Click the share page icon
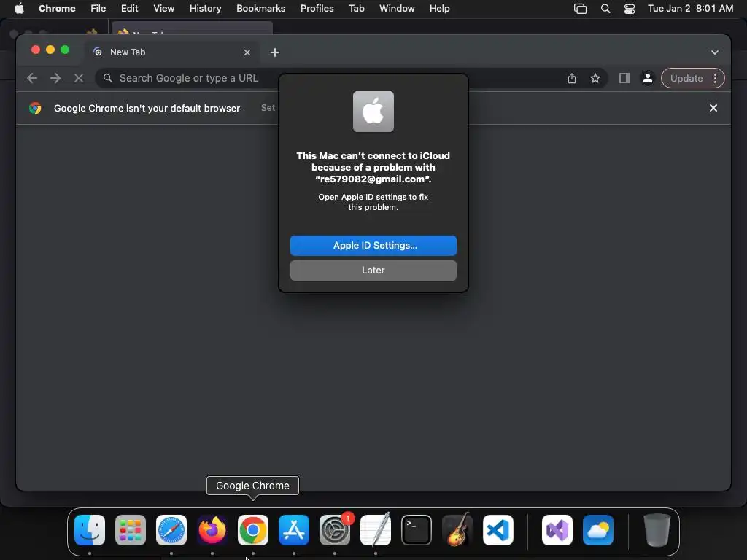 click(x=572, y=78)
